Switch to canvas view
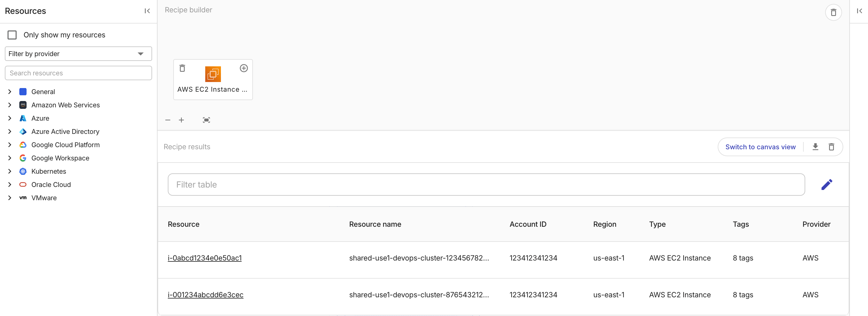 pyautogui.click(x=761, y=147)
